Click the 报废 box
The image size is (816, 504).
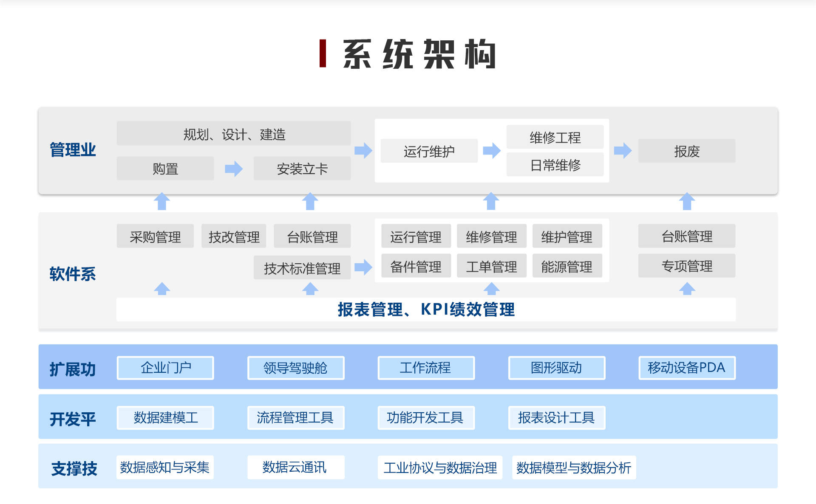[687, 151]
